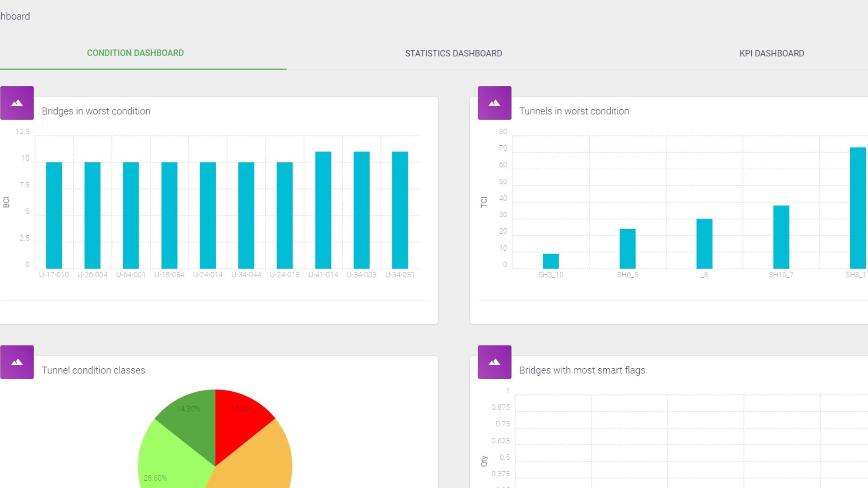Click the U-17-010 axis label
868x488 pixels.
54,275
